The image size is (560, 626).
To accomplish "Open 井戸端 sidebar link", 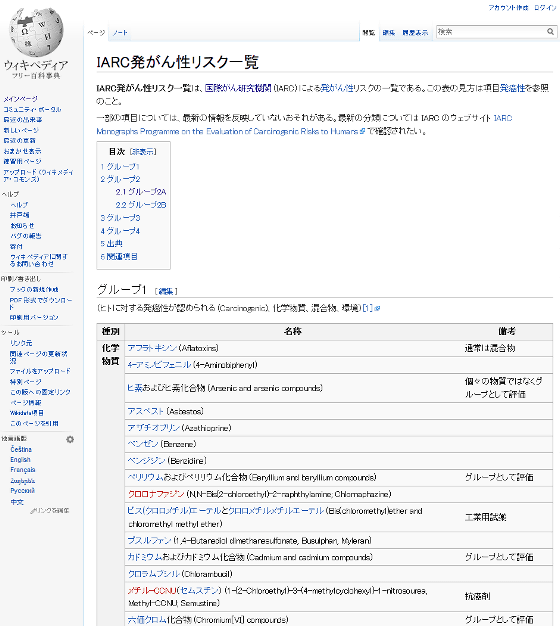I will 20,215.
